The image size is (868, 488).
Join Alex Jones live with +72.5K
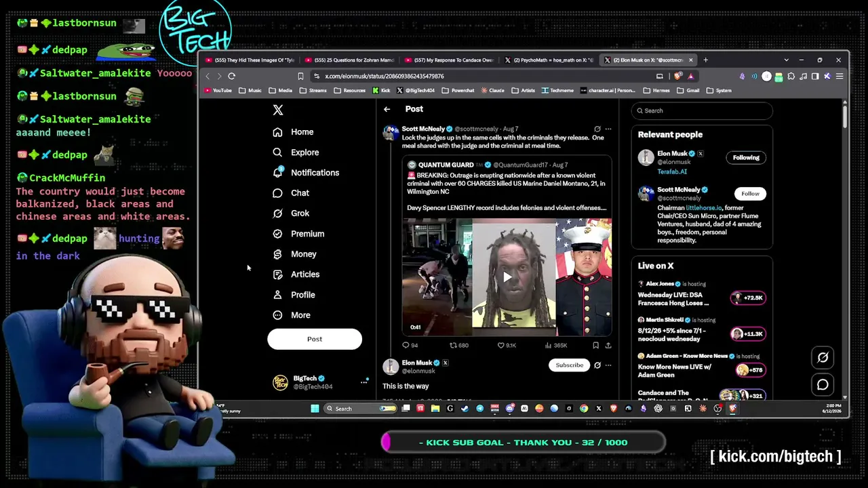point(749,298)
